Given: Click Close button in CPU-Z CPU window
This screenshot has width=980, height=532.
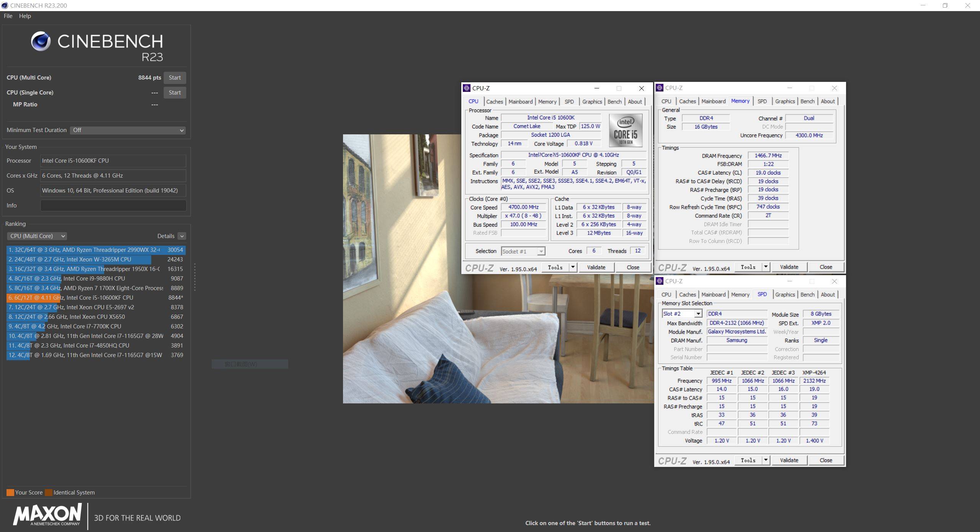Looking at the screenshot, I should 633,267.
